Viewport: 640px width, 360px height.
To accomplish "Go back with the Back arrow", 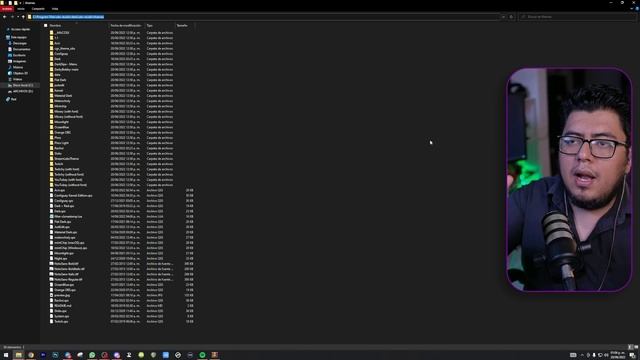I will [4, 17].
